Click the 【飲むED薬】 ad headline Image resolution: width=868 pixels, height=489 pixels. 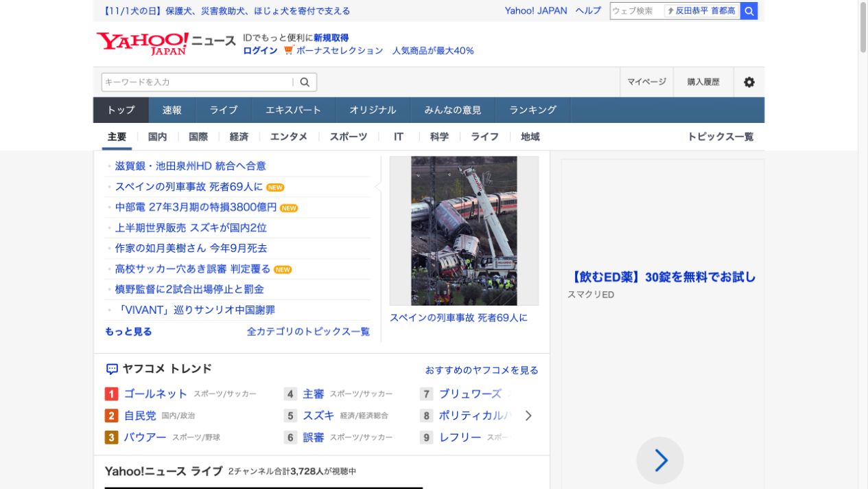662,277
